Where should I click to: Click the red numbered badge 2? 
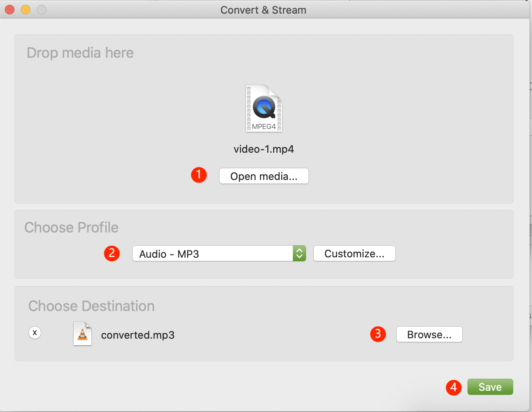point(112,254)
